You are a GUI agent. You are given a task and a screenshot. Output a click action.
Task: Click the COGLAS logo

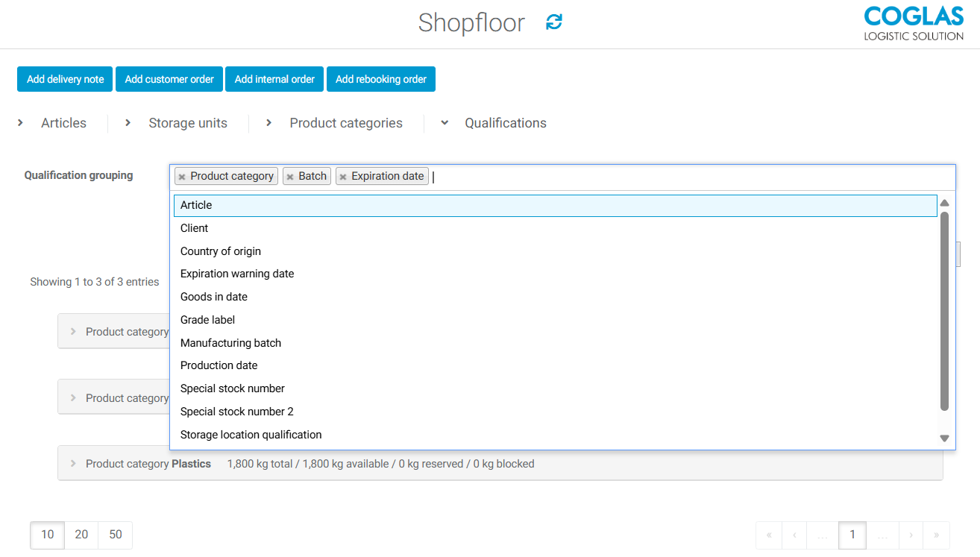pyautogui.click(x=913, y=24)
